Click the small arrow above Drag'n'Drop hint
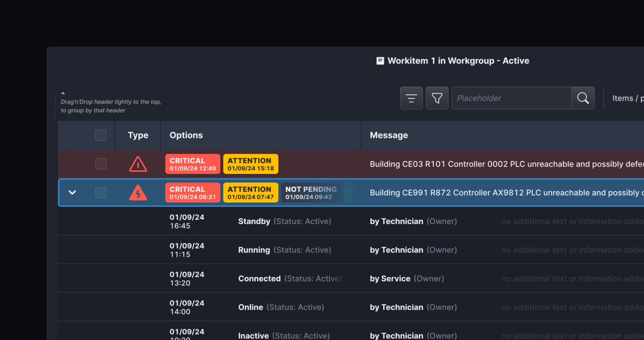 coord(63,93)
